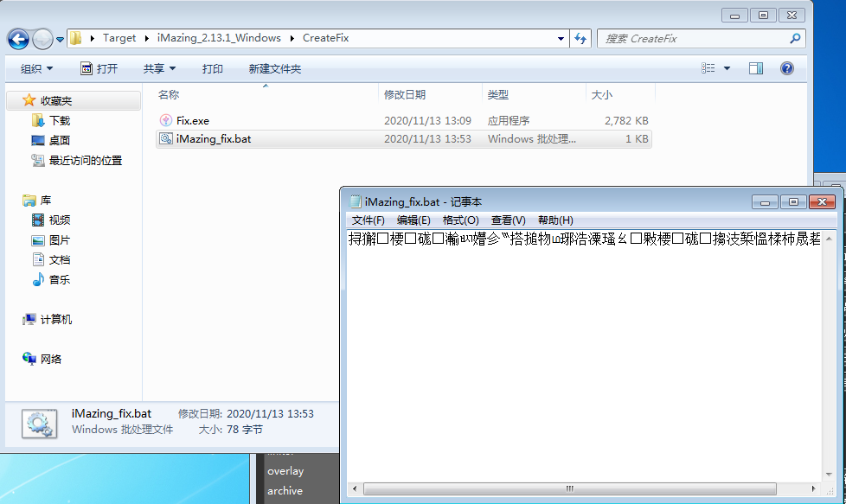
Task: Click overlay item in background window
Action: coord(285,471)
